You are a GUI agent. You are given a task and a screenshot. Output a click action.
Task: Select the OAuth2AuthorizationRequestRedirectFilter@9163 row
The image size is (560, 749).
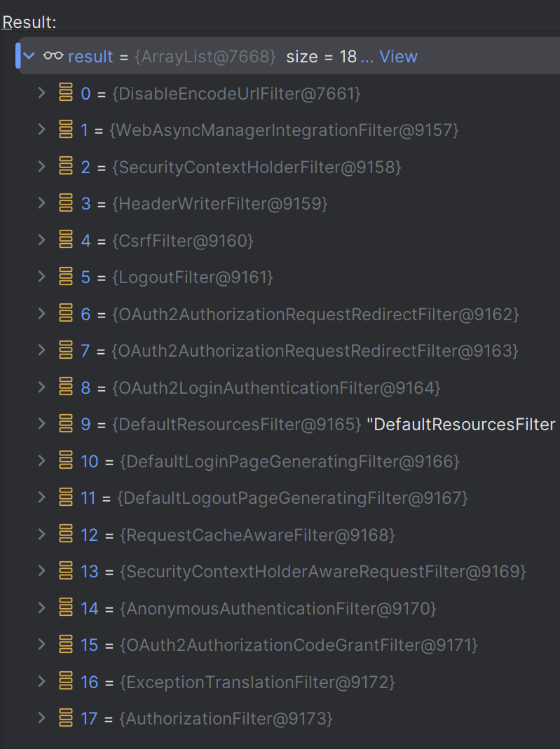click(315, 351)
